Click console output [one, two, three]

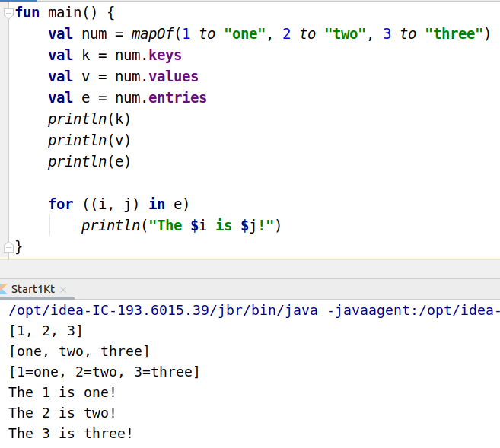point(79,351)
